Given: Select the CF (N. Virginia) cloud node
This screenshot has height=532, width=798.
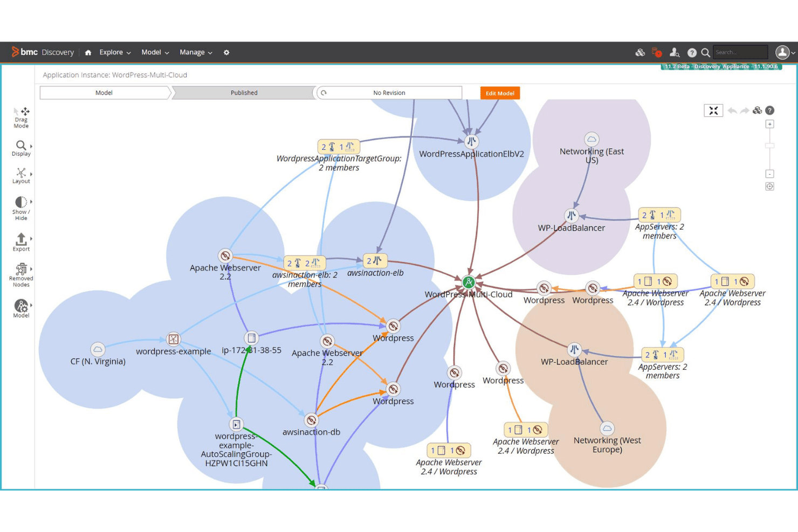Looking at the screenshot, I should pos(98,349).
